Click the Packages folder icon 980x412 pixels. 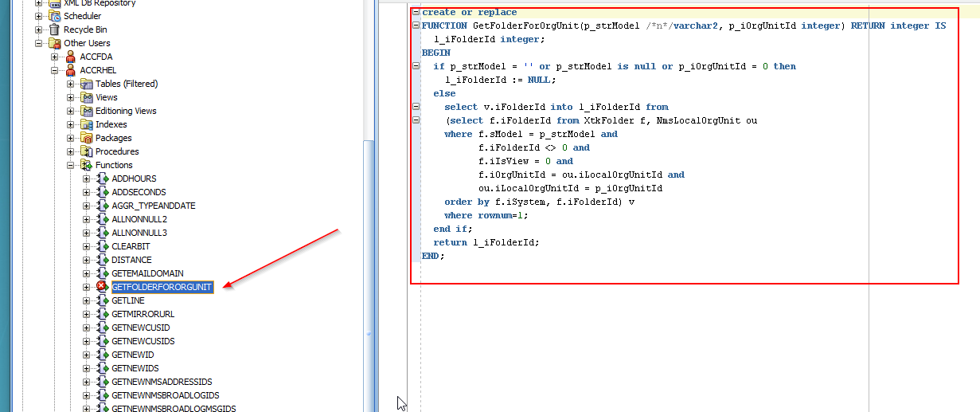point(87,138)
